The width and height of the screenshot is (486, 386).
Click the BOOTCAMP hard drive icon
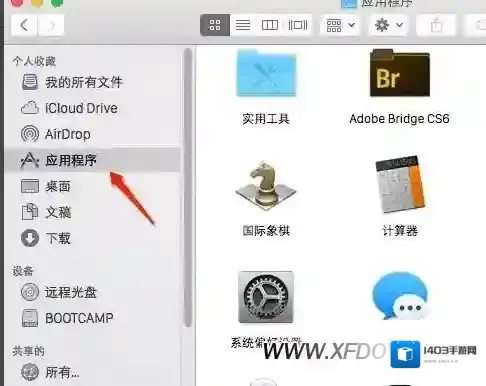[30, 318]
